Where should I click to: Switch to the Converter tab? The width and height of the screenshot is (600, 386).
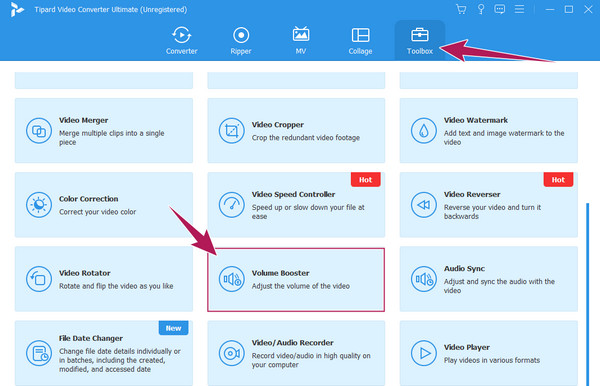coord(181,41)
